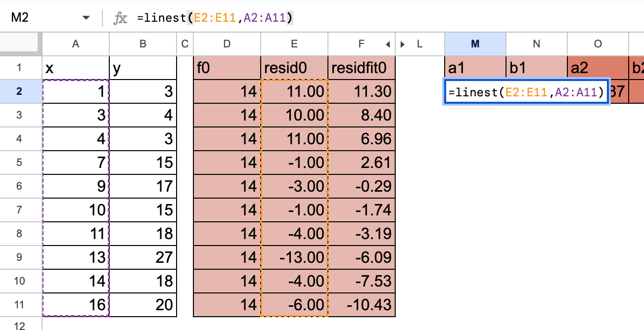Click the fx function icon
The width and height of the screenshot is (644, 330).
pyautogui.click(x=119, y=18)
